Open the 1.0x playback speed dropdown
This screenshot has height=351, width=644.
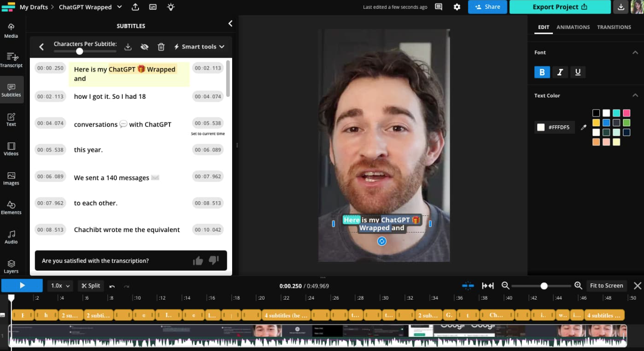[x=61, y=285]
